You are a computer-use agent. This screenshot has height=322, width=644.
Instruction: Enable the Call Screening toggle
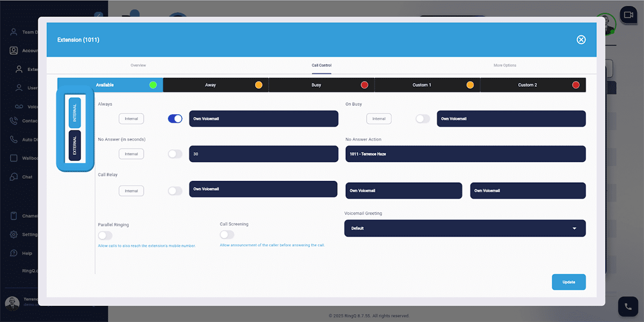227,235
